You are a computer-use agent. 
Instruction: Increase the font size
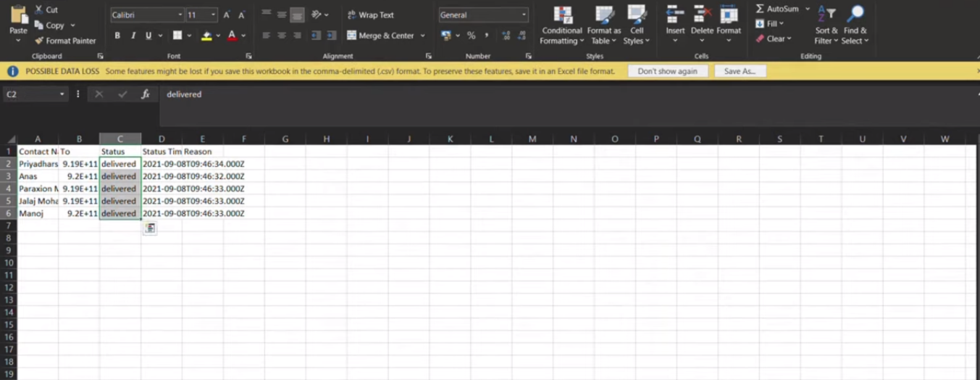coord(227,15)
